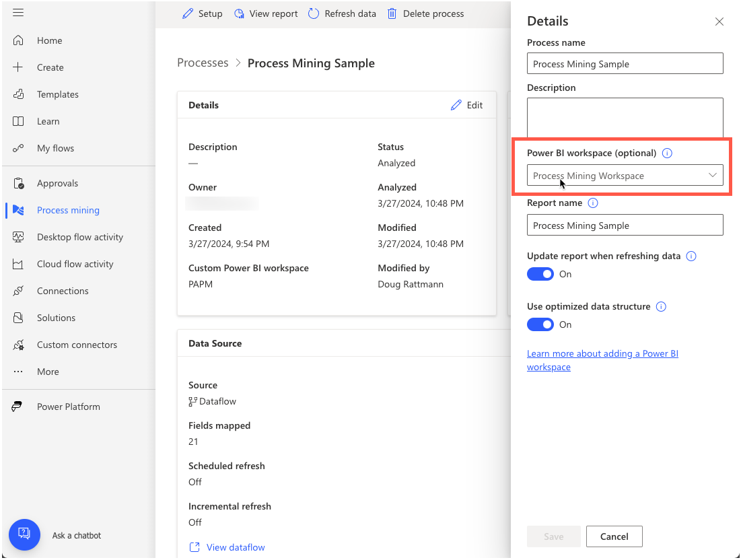
Task: Expand the hamburger menu at top left
Action: (x=20, y=12)
